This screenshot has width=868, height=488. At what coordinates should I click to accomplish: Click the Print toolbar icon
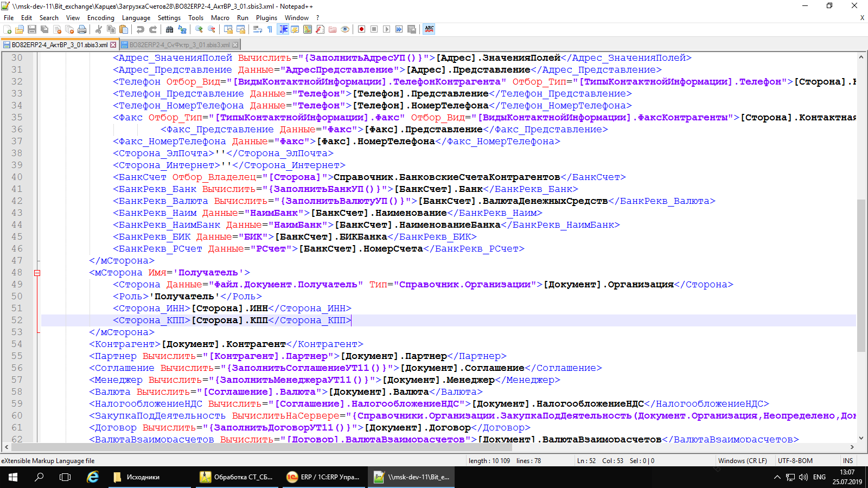pos(82,29)
